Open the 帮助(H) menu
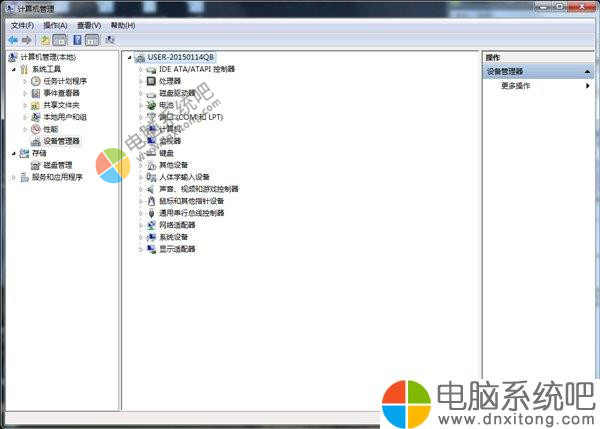600x429 pixels. coord(122,25)
